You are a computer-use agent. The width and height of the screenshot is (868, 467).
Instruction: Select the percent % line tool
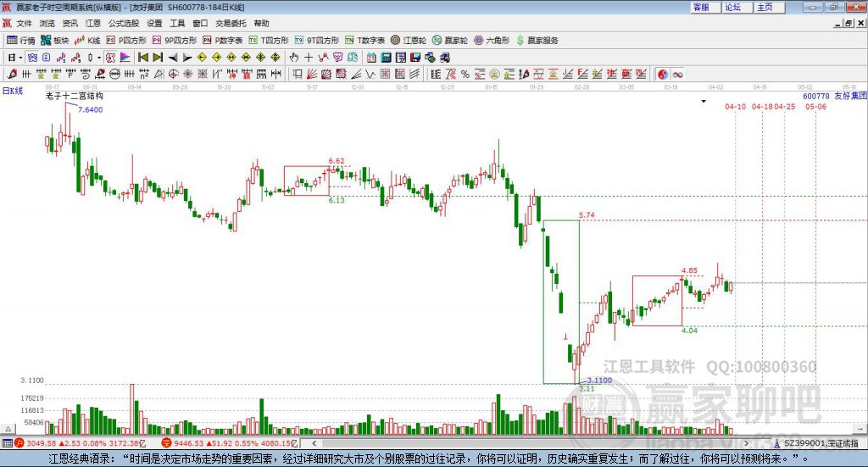[465, 74]
